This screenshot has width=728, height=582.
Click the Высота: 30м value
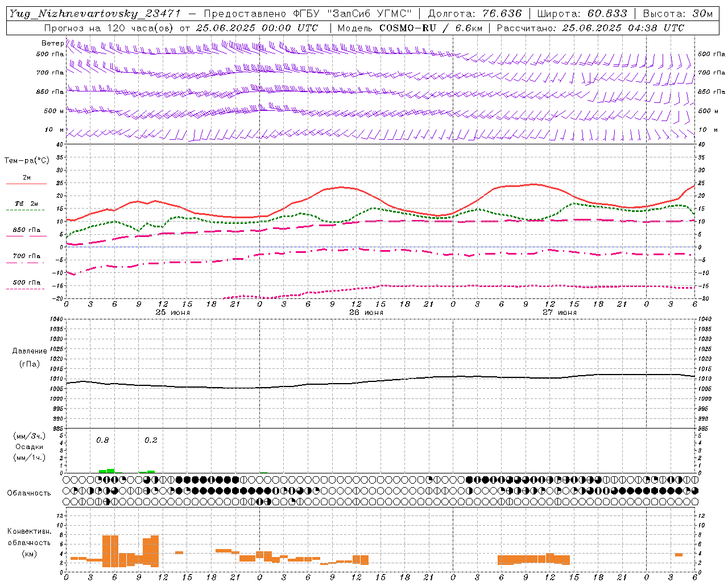(677, 14)
